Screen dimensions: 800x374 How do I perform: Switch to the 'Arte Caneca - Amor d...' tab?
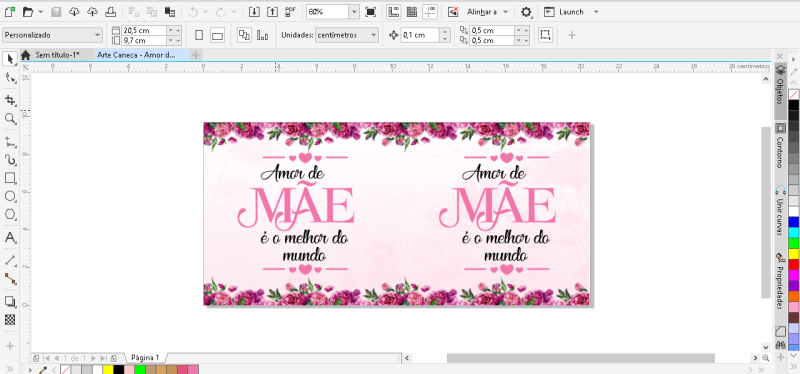(136, 55)
